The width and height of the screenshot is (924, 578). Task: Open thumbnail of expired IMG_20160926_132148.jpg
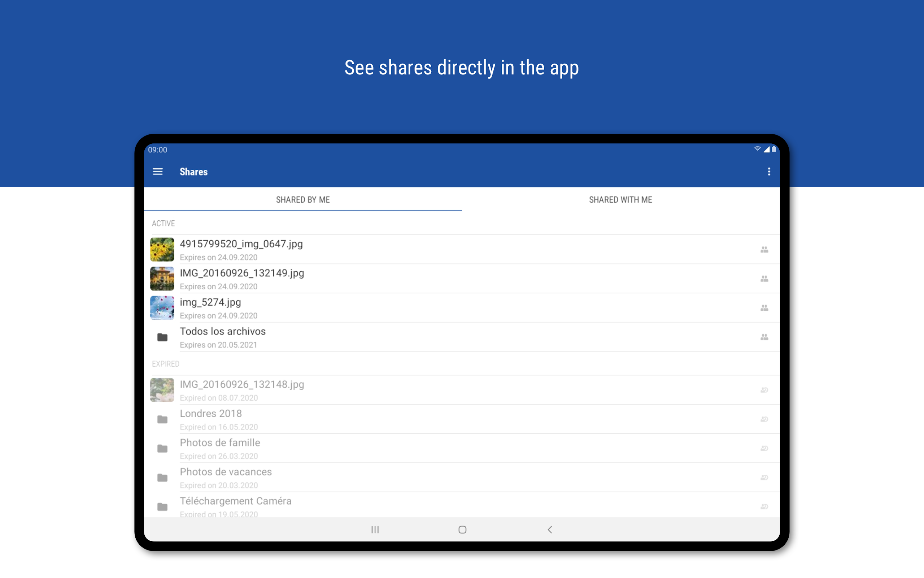162,390
